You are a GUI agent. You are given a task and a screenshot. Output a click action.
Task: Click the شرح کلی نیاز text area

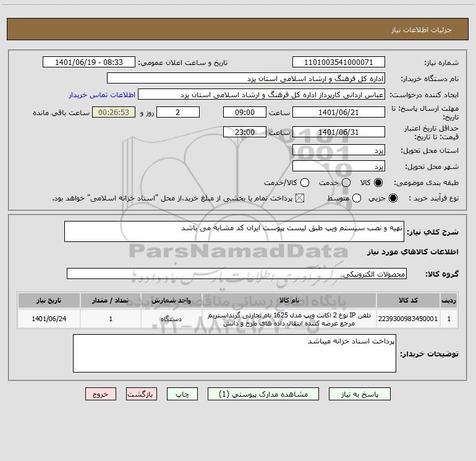pyautogui.click(x=234, y=231)
